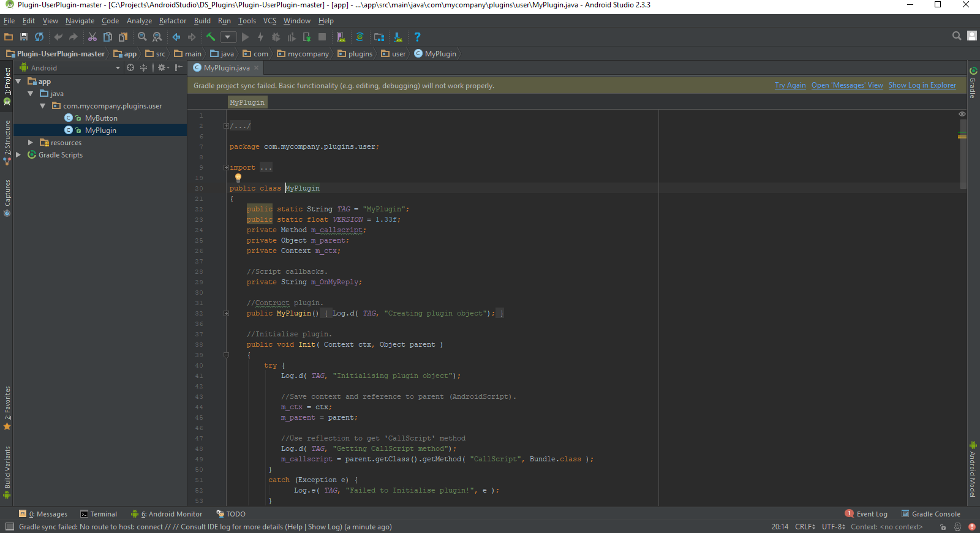The height and width of the screenshot is (533, 980).
Task: Open the Build menu
Action: coord(202,21)
